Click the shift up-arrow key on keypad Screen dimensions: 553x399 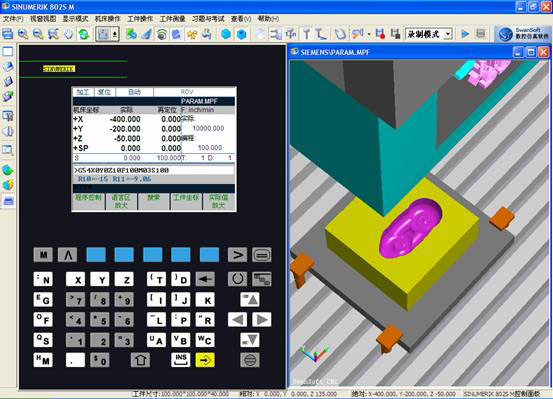point(140,360)
